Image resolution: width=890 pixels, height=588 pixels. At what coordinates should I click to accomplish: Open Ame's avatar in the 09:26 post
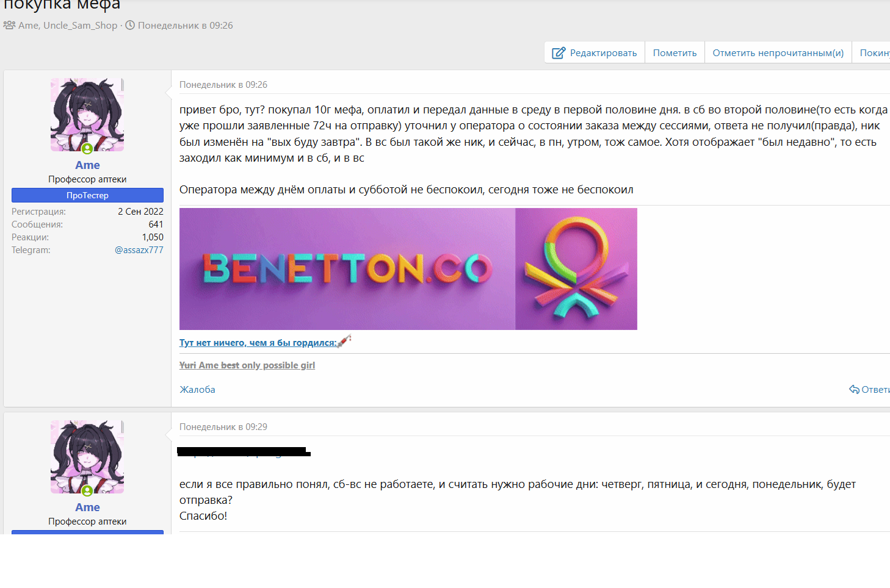click(x=87, y=115)
